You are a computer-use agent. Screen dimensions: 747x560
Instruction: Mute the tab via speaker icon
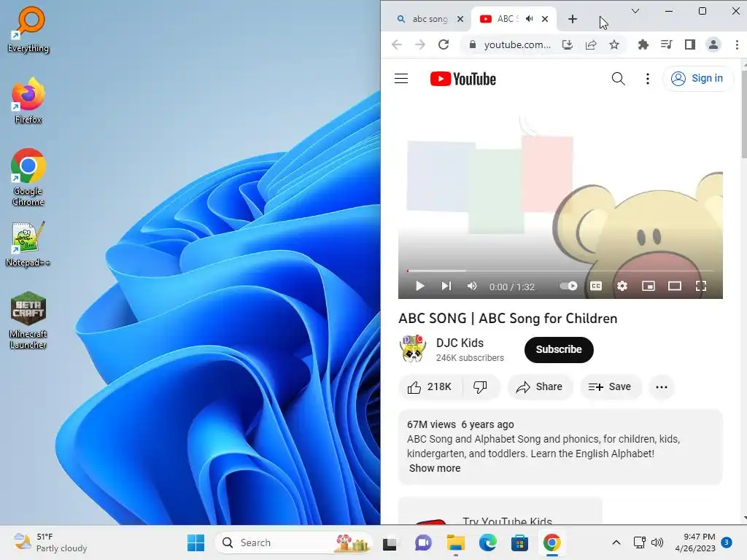coord(530,19)
